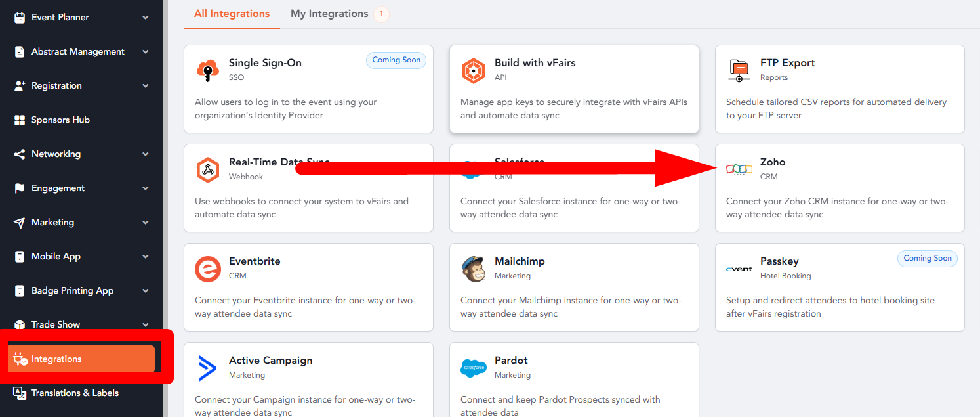
Task: Click the Translations & Labels icon
Action: (x=20, y=393)
